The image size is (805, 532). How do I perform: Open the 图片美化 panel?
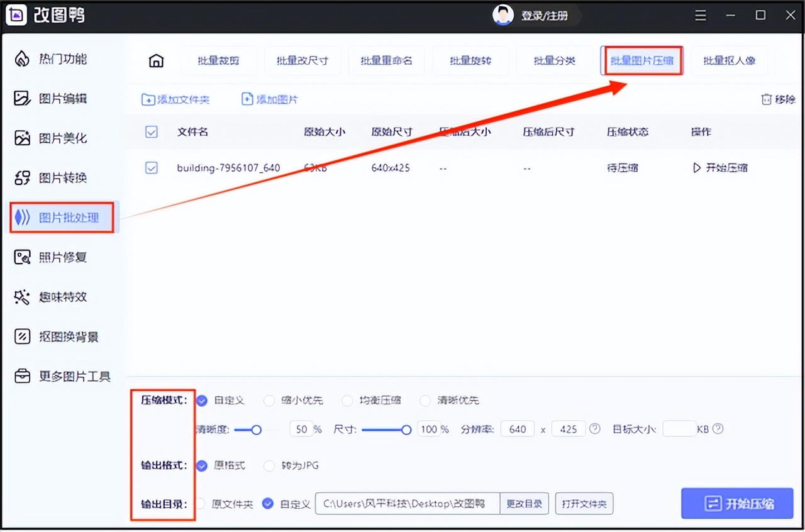coord(58,138)
